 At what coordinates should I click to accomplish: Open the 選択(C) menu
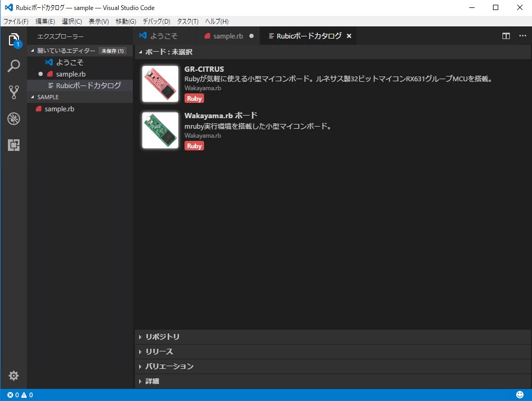coord(72,22)
